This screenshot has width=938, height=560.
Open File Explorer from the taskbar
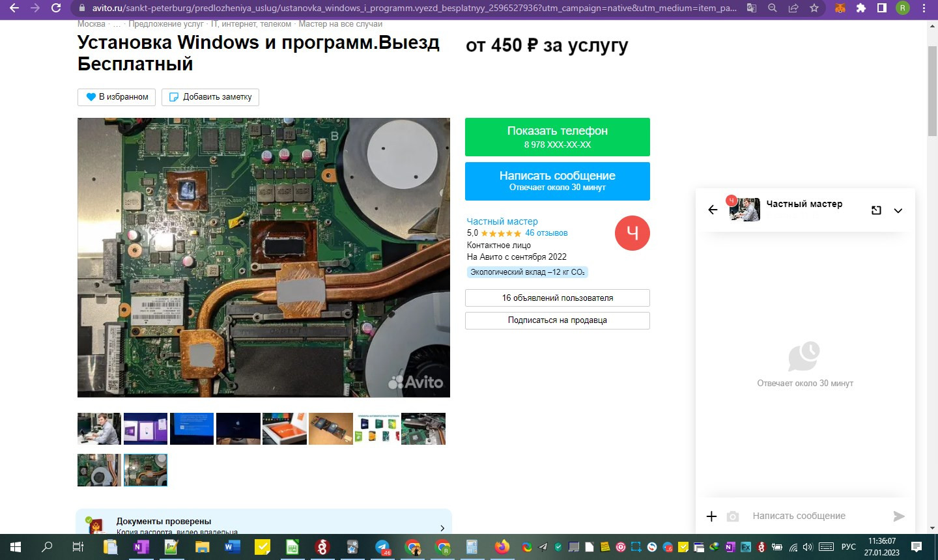[x=202, y=547]
